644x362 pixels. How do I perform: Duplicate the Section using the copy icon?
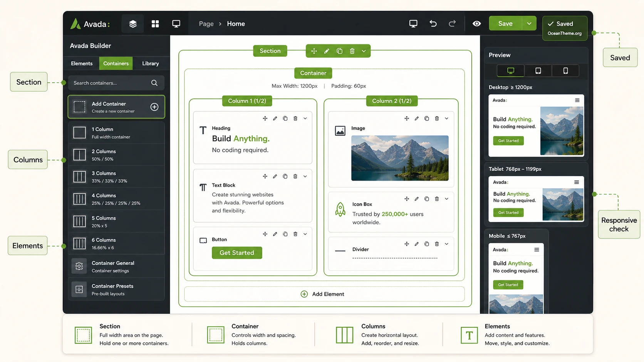[x=339, y=51]
